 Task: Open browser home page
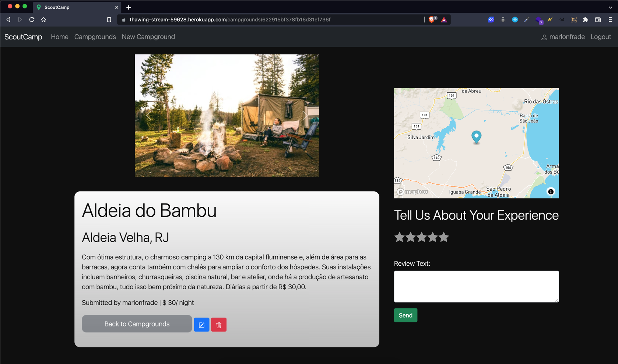[x=43, y=20]
